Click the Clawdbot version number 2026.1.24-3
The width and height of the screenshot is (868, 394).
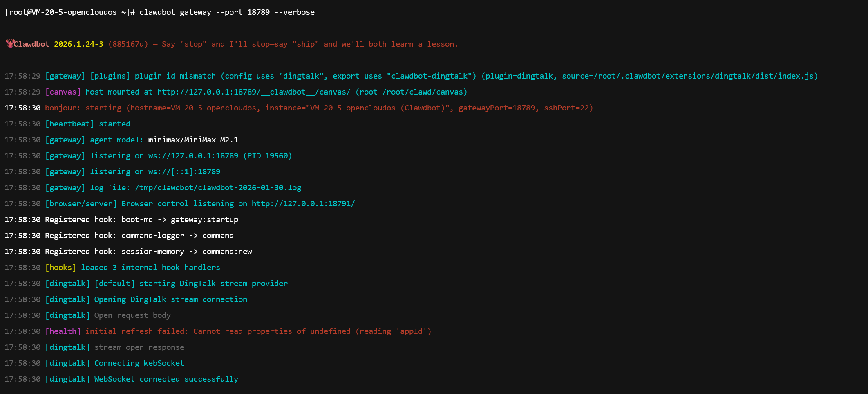78,44
